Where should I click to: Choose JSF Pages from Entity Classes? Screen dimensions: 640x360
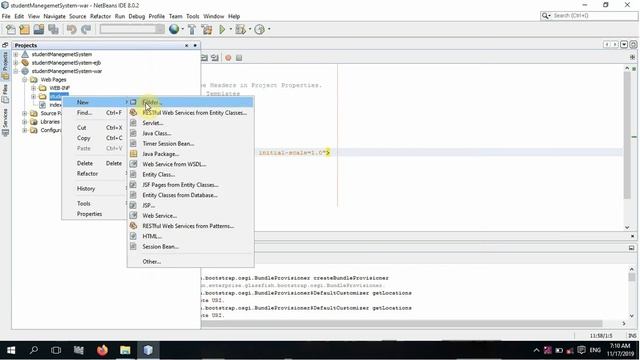pyautogui.click(x=190, y=184)
